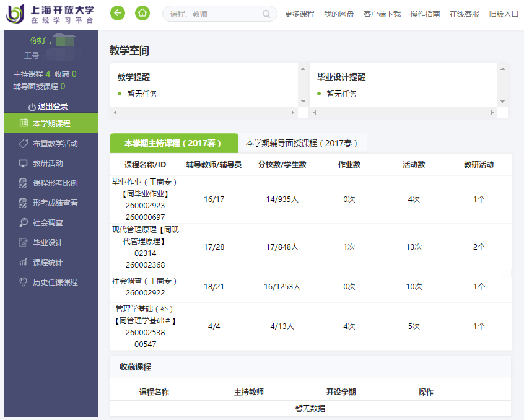Click up arrow of 教学提醒 scrollbar
The width and height of the screenshot is (524, 420).
pos(303,69)
